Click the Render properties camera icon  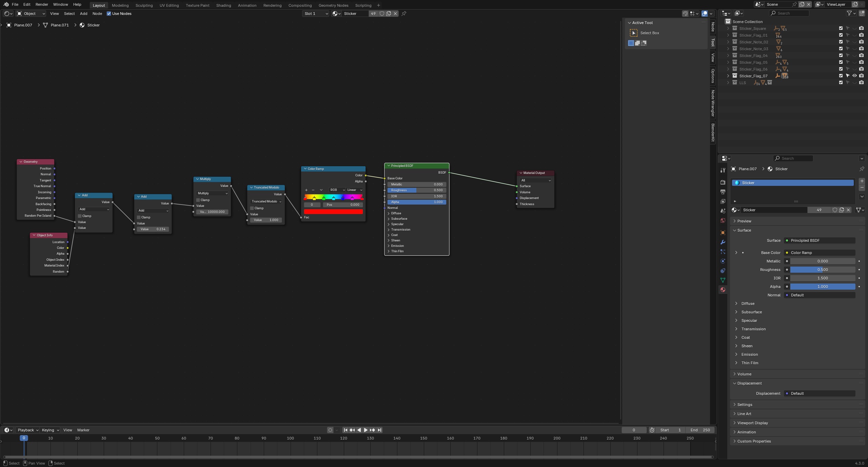(x=723, y=182)
